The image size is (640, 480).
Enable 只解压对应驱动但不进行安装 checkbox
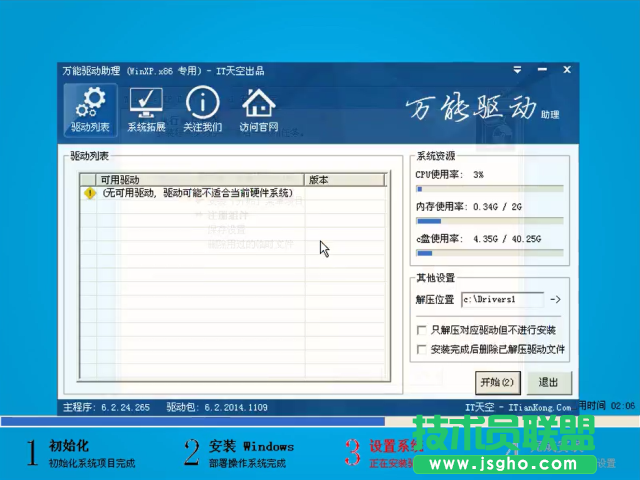[421, 330]
